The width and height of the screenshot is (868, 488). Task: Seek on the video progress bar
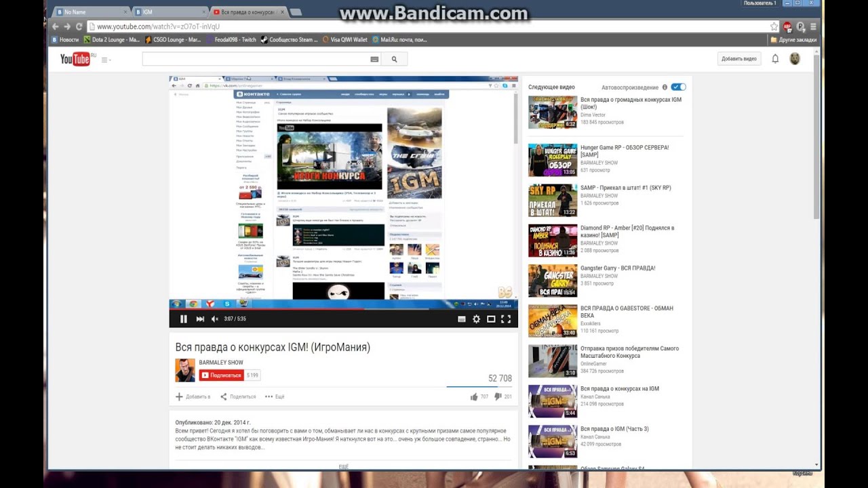(343, 310)
